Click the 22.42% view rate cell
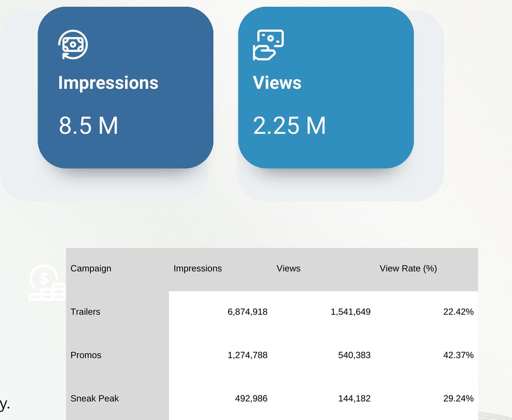Viewport: 512px width, 420px height. (x=459, y=312)
